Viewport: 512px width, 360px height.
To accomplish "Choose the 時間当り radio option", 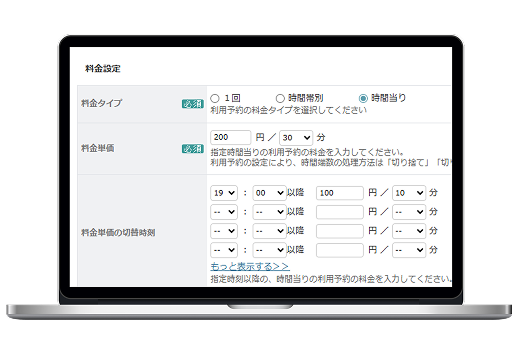I will click(x=363, y=98).
